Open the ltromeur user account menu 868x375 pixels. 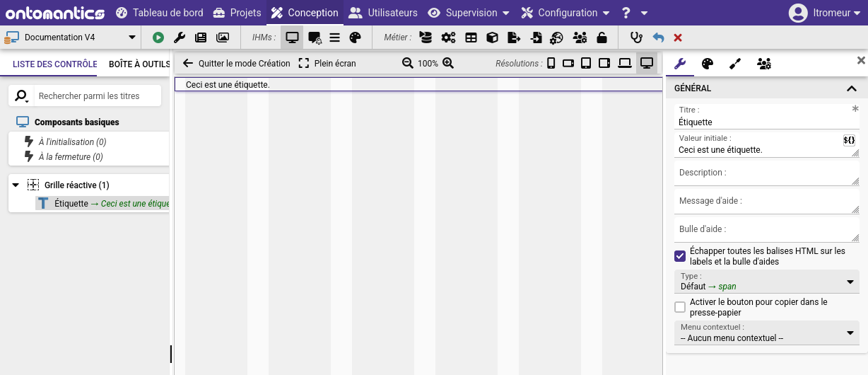826,13
